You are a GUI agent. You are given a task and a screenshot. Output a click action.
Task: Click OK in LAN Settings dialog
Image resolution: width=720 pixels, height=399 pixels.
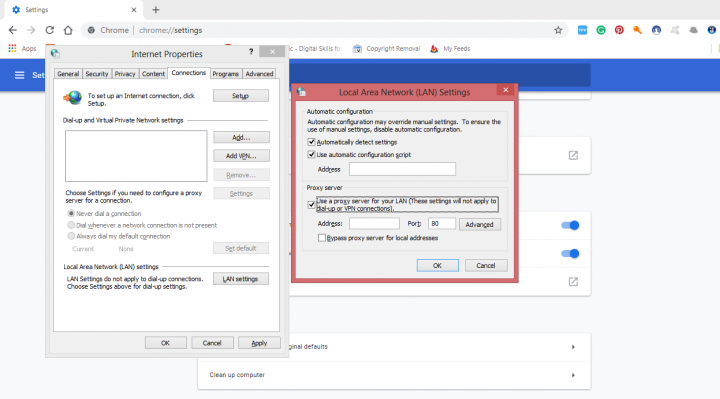[x=437, y=265]
